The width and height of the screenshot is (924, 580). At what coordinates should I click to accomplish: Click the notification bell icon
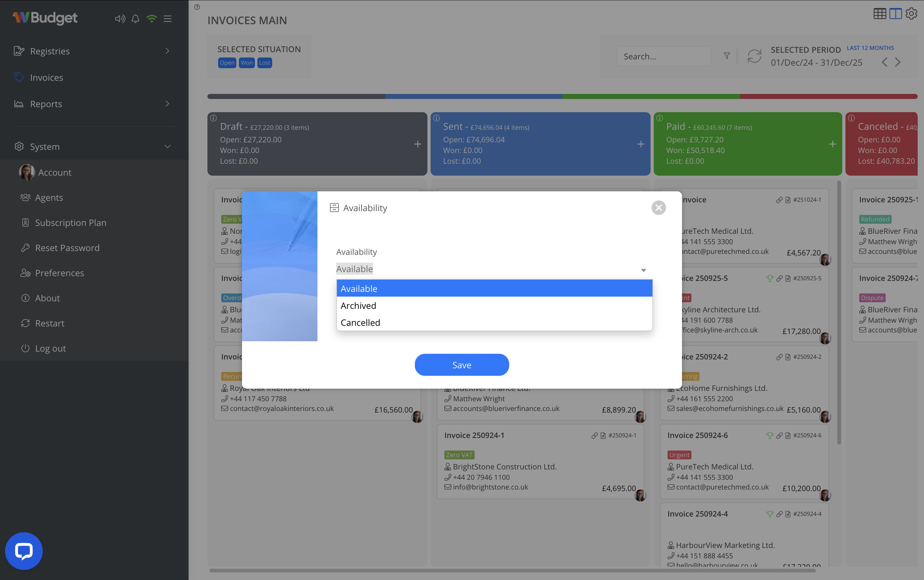pyautogui.click(x=135, y=19)
